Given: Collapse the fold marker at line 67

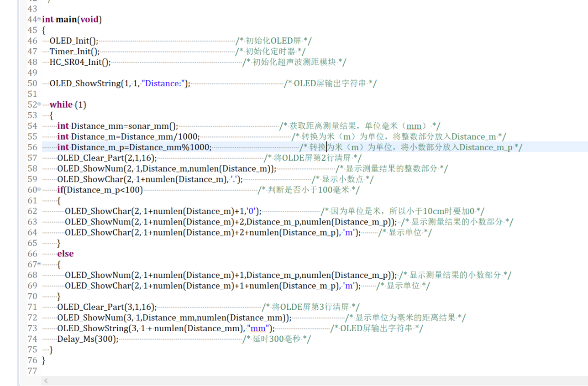Looking at the screenshot, I should click(39, 264).
